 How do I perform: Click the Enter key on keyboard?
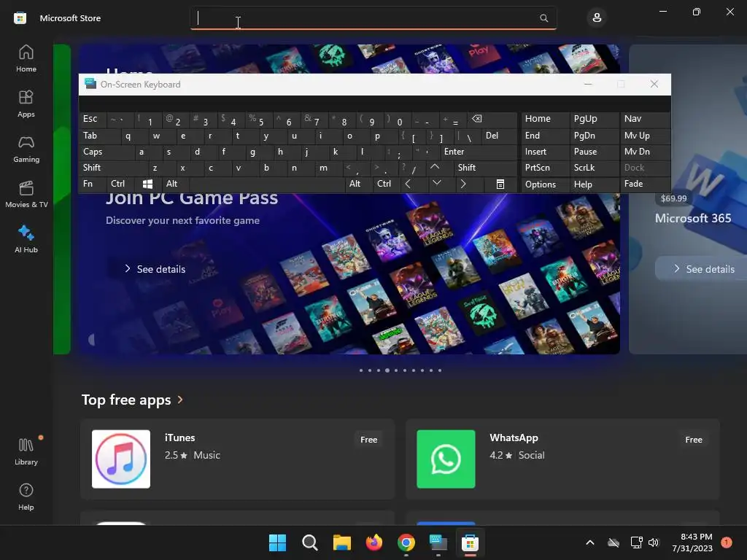tap(478, 152)
